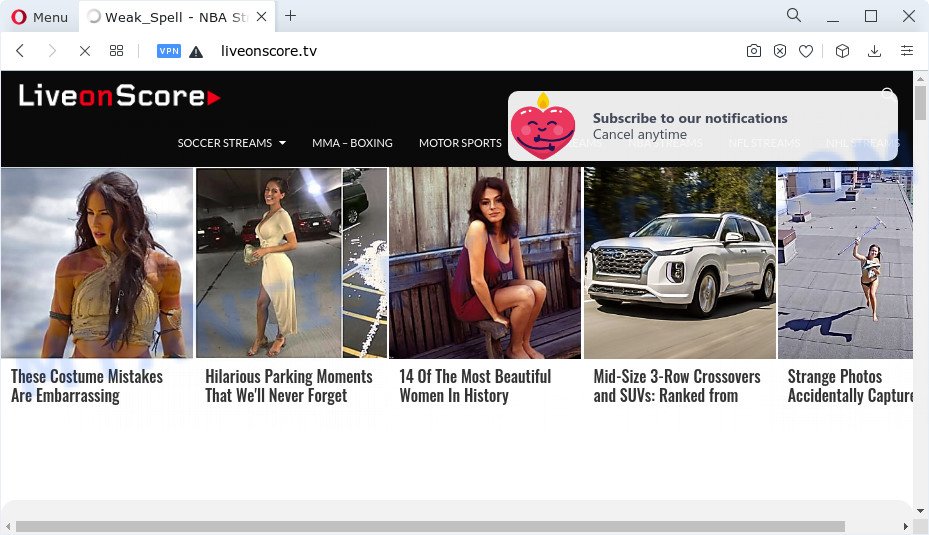The image size is (929, 535).
Task: Click the search tabs magnifier icon
Action: (x=793, y=15)
